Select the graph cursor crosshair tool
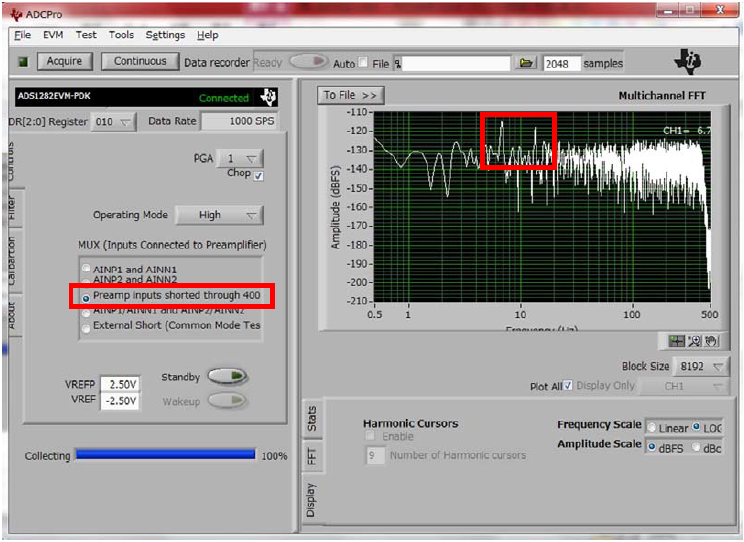This screenshot has height=542, width=744. [x=676, y=341]
